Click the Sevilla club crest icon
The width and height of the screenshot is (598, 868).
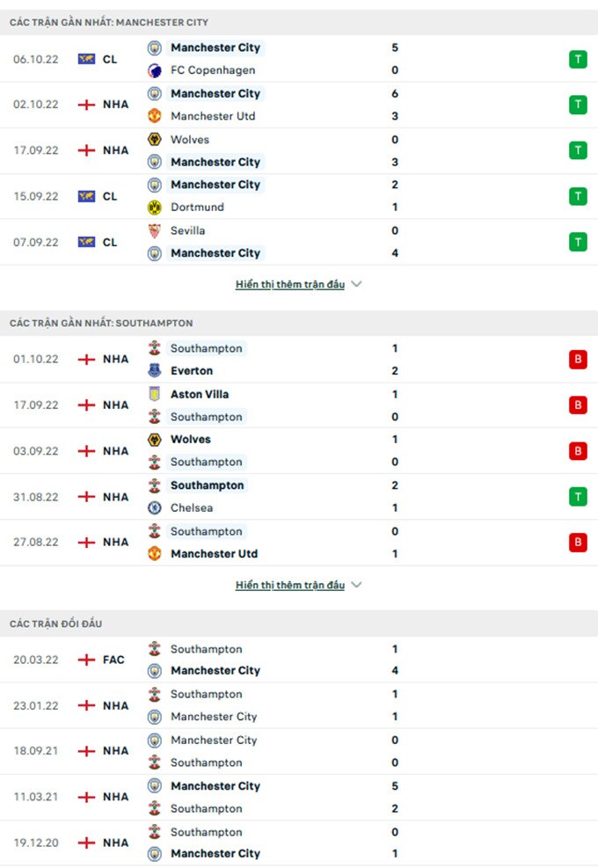pyautogui.click(x=155, y=230)
